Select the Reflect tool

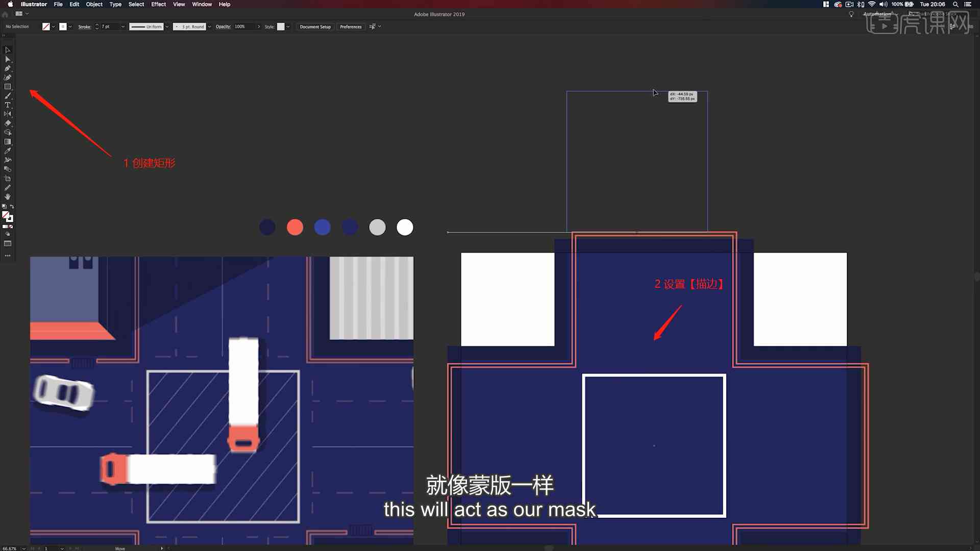(8, 114)
